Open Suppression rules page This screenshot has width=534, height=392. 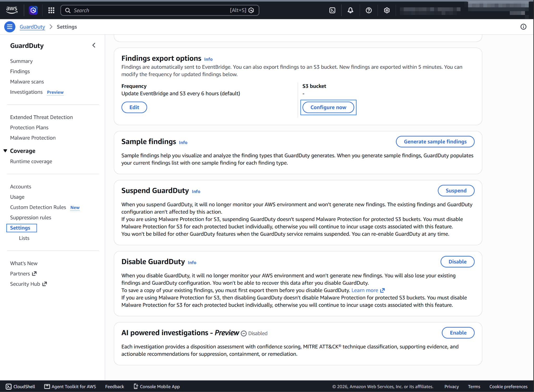coord(31,217)
